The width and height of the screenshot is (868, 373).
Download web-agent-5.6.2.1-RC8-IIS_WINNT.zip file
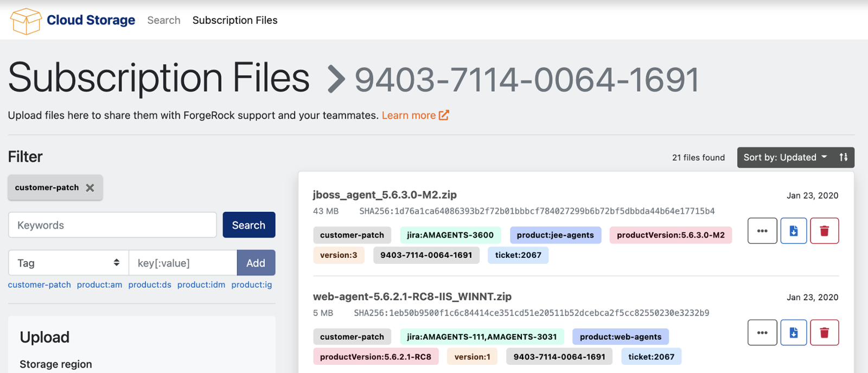coord(793,332)
